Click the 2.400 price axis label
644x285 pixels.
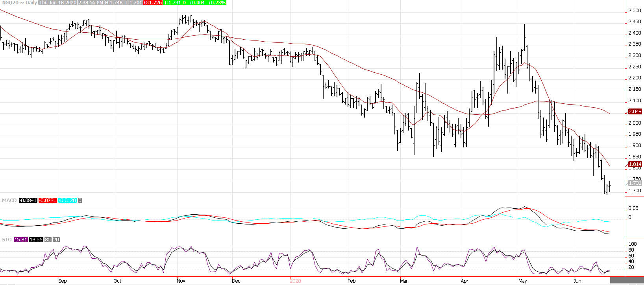click(635, 33)
